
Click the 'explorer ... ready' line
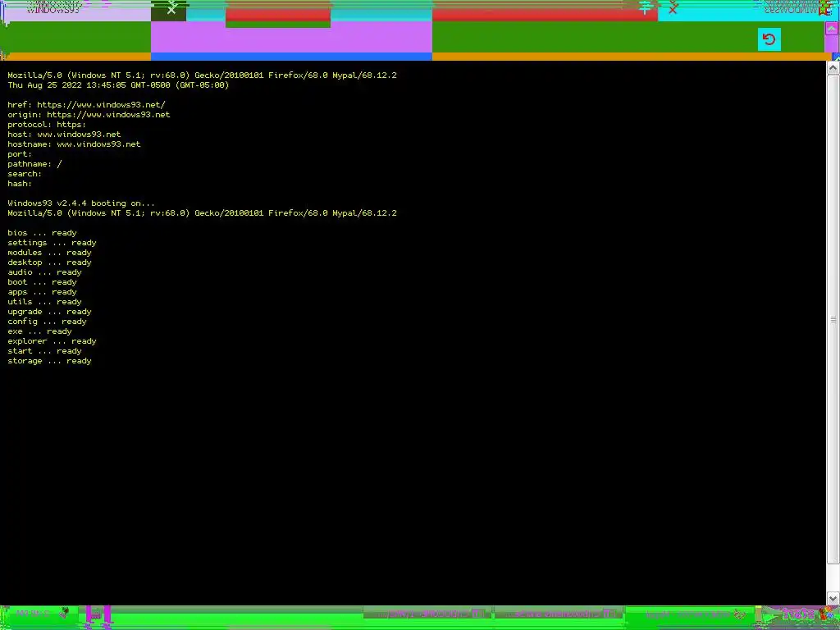tap(52, 341)
